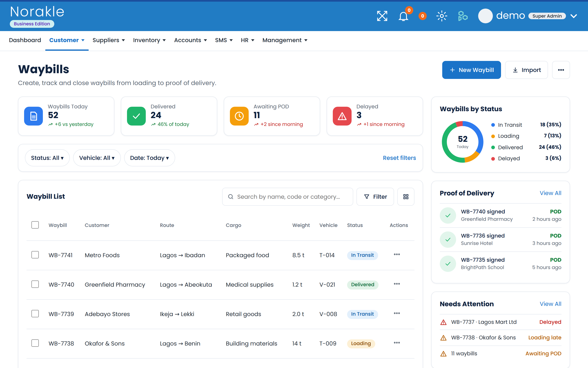Image resolution: width=588 pixels, height=368 pixels.
Task: Click the New Waybill button
Action: [x=471, y=70]
